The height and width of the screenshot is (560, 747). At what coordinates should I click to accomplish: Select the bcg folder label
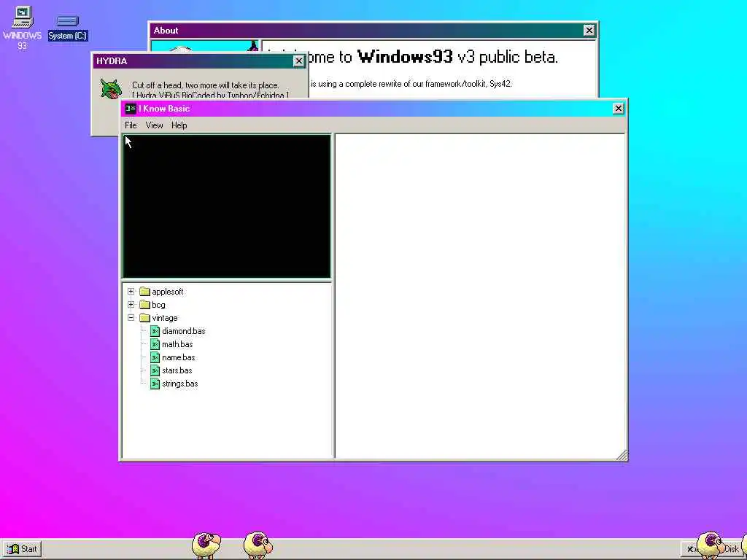click(158, 305)
